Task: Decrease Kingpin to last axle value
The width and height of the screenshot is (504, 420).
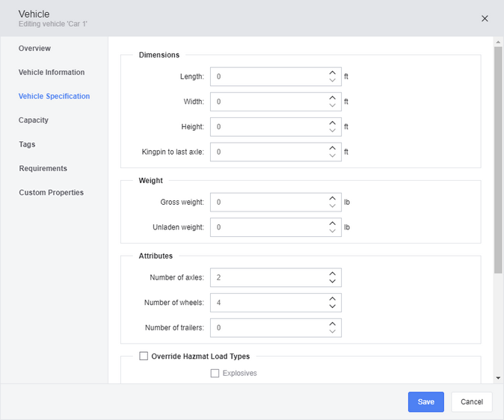Action: pyautogui.click(x=332, y=155)
